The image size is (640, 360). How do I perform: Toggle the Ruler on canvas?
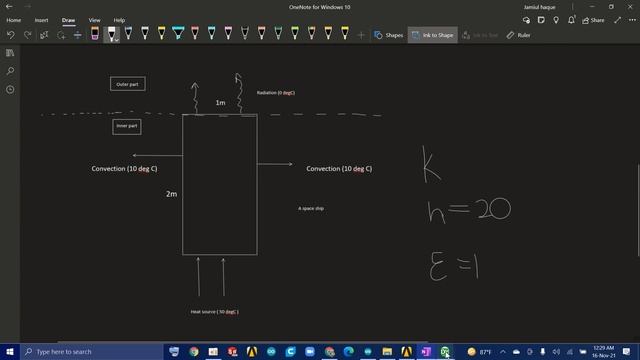click(518, 35)
